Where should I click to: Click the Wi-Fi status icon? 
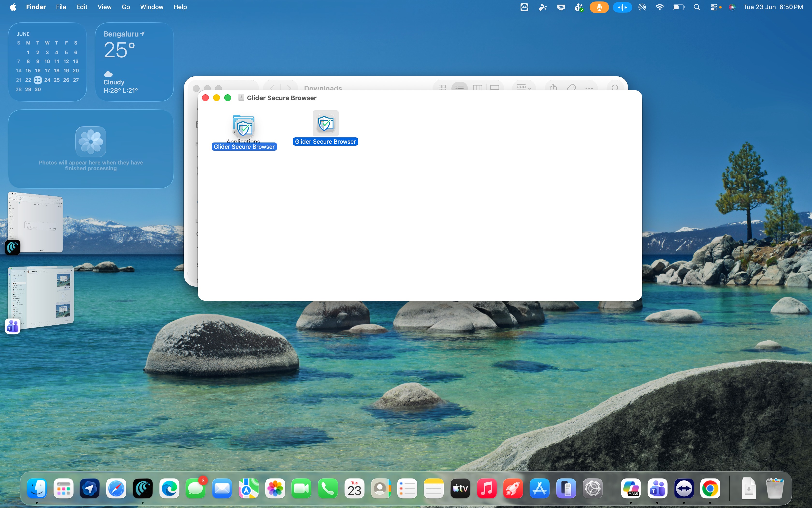point(660,7)
